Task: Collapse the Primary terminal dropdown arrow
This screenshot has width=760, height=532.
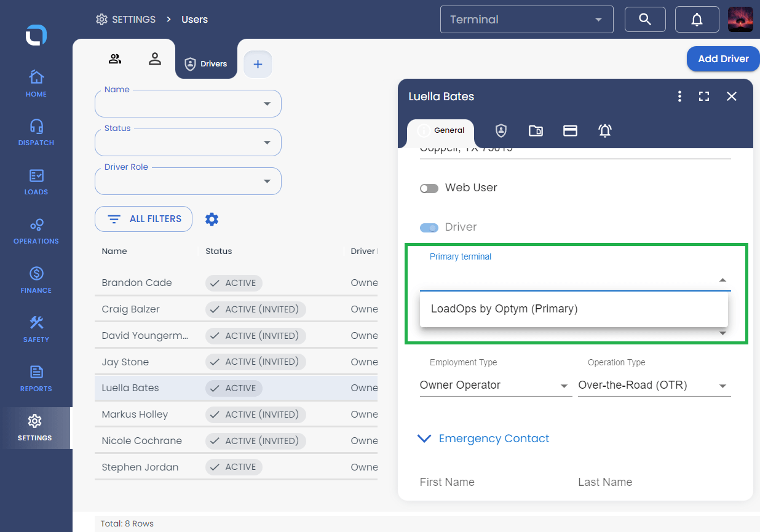Action: [x=723, y=280]
